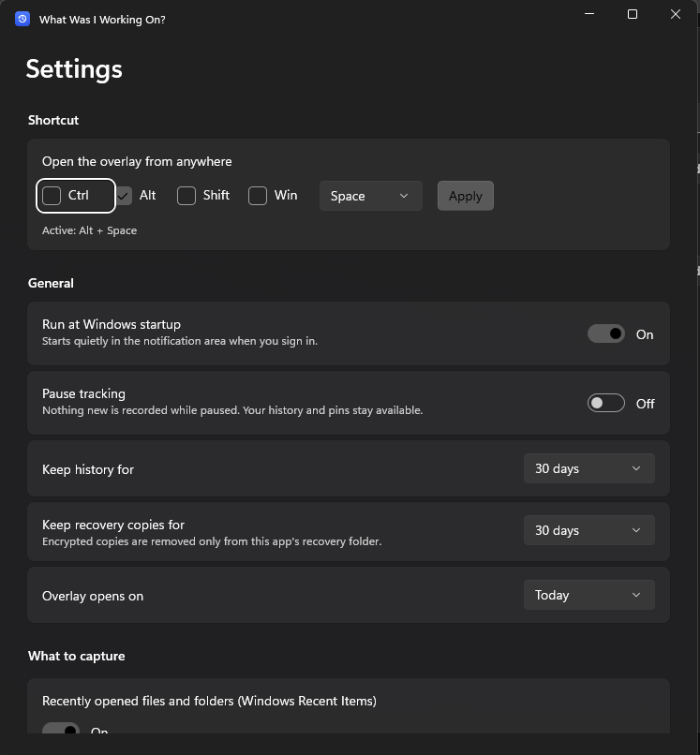Click 'Starts quietly in the notification area' description
700x755 pixels.
[x=180, y=341]
